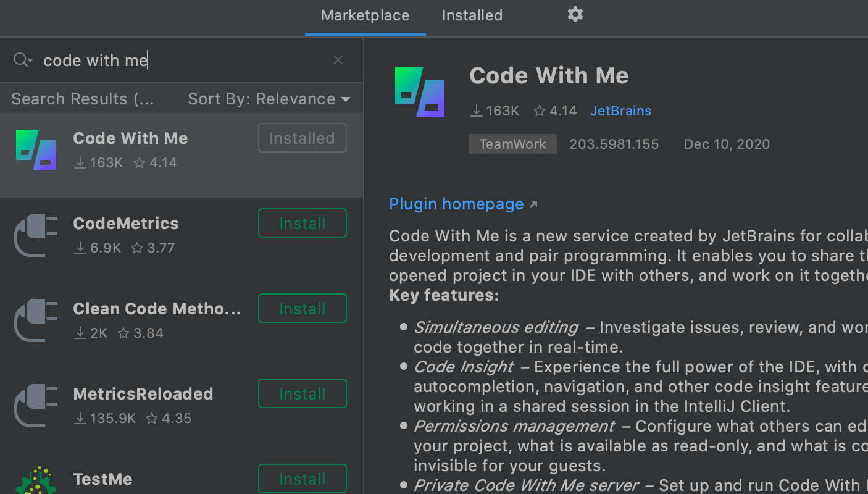The width and height of the screenshot is (868, 494).
Task: Switch to the Marketplace tab
Action: (365, 15)
